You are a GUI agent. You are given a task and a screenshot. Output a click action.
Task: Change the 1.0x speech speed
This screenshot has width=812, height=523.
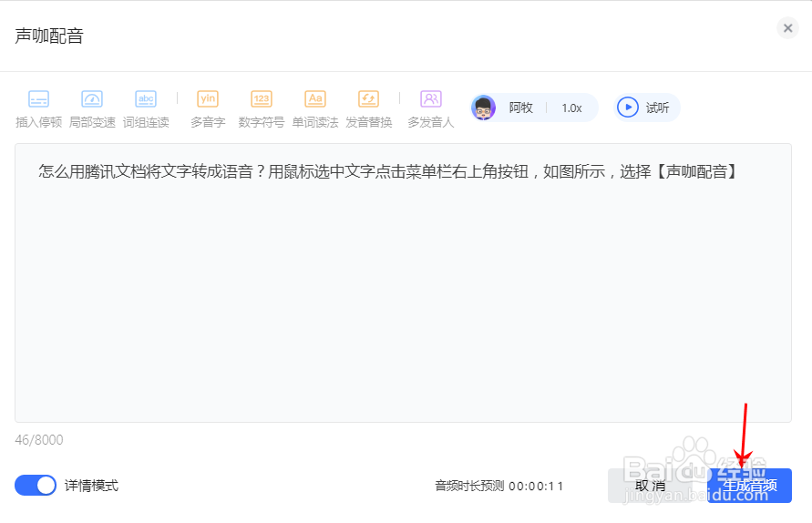pyautogui.click(x=571, y=108)
